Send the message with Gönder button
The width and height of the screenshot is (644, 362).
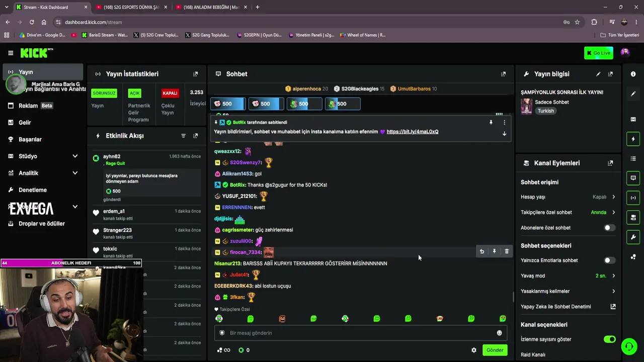click(x=495, y=350)
